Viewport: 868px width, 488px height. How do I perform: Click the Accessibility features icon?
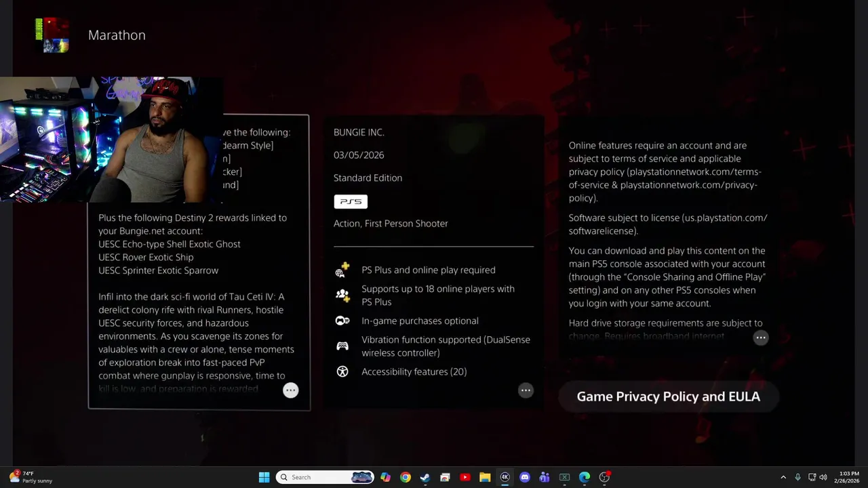(x=342, y=371)
